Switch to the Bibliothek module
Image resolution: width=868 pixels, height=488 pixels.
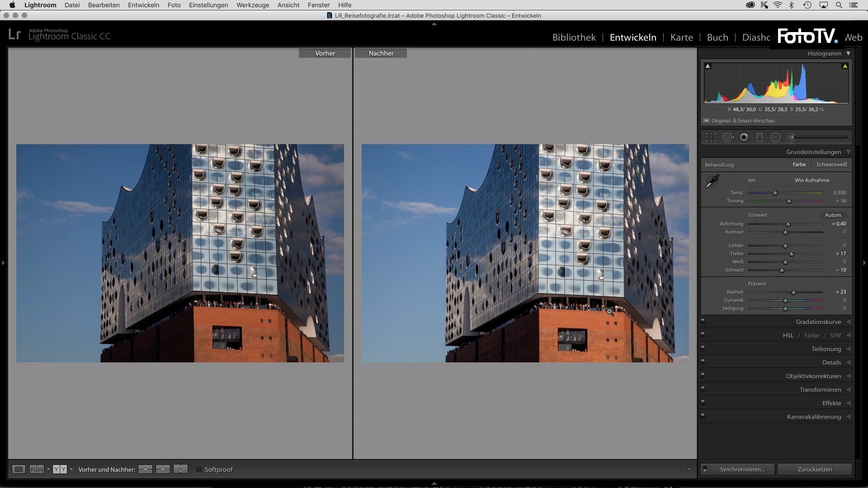[x=574, y=38]
